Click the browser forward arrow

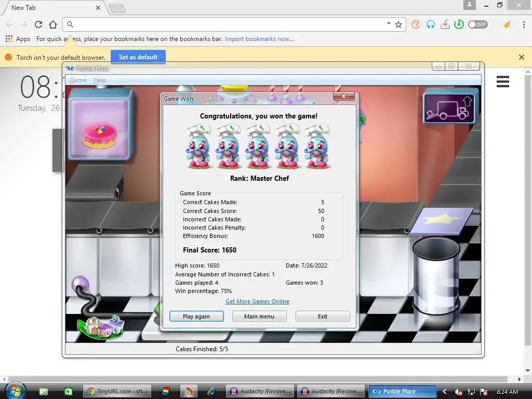[24, 24]
